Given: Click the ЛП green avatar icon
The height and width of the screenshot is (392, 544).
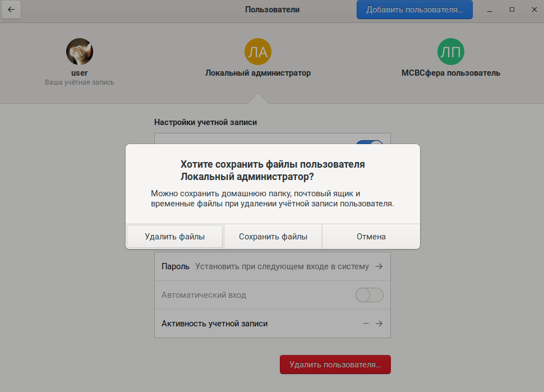Looking at the screenshot, I should pyautogui.click(x=451, y=52).
